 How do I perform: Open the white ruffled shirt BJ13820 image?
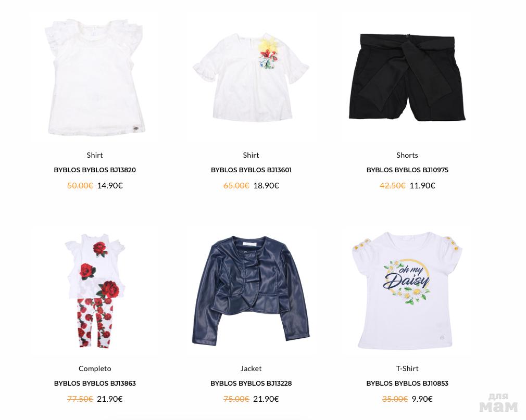point(95,77)
